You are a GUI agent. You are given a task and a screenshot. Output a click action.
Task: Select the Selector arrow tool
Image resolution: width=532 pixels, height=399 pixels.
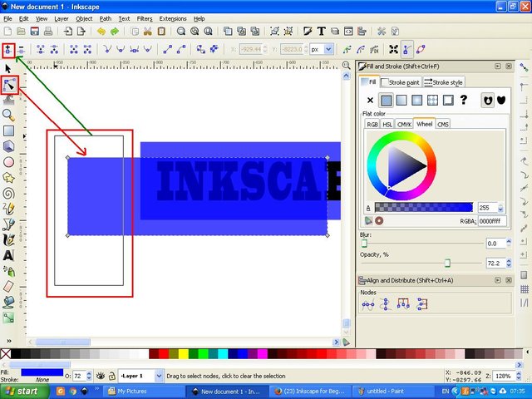click(8, 69)
